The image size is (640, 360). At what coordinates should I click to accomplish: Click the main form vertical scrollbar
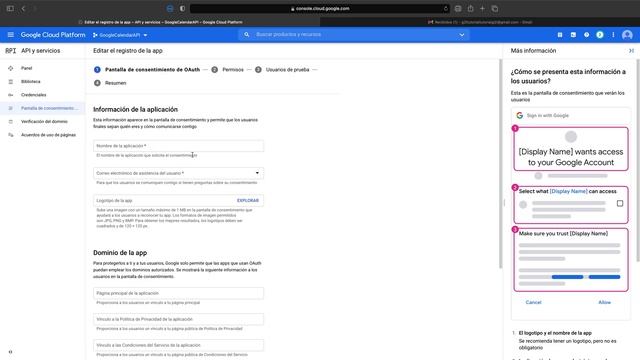click(500, 164)
